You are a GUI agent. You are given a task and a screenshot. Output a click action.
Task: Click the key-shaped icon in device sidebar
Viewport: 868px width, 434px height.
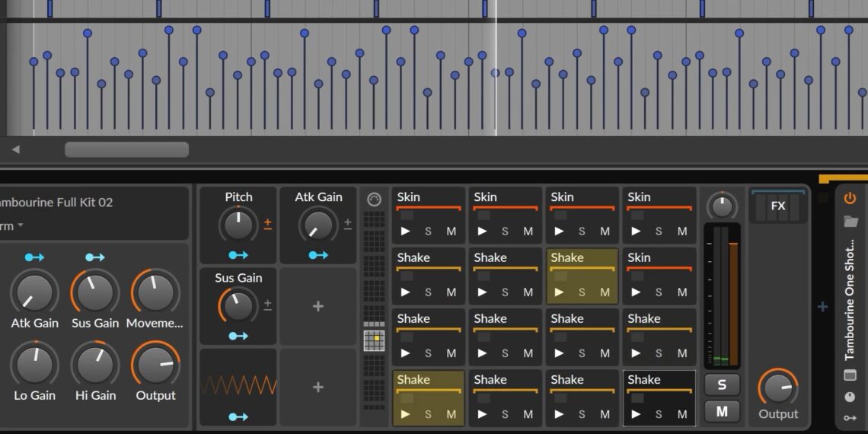tap(850, 417)
